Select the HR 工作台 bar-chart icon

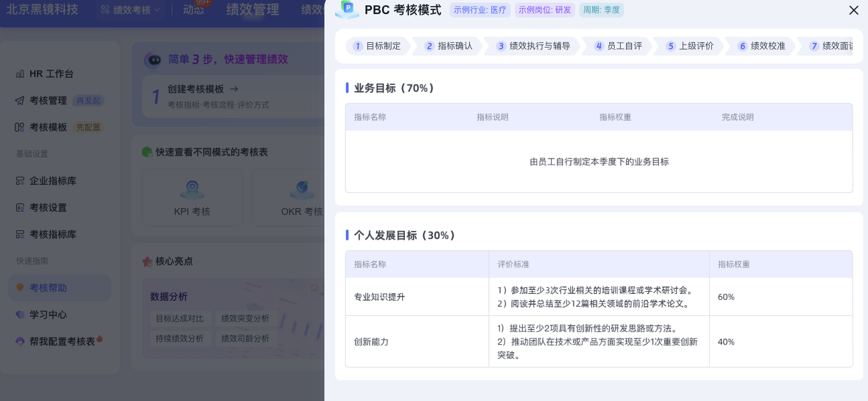point(19,74)
